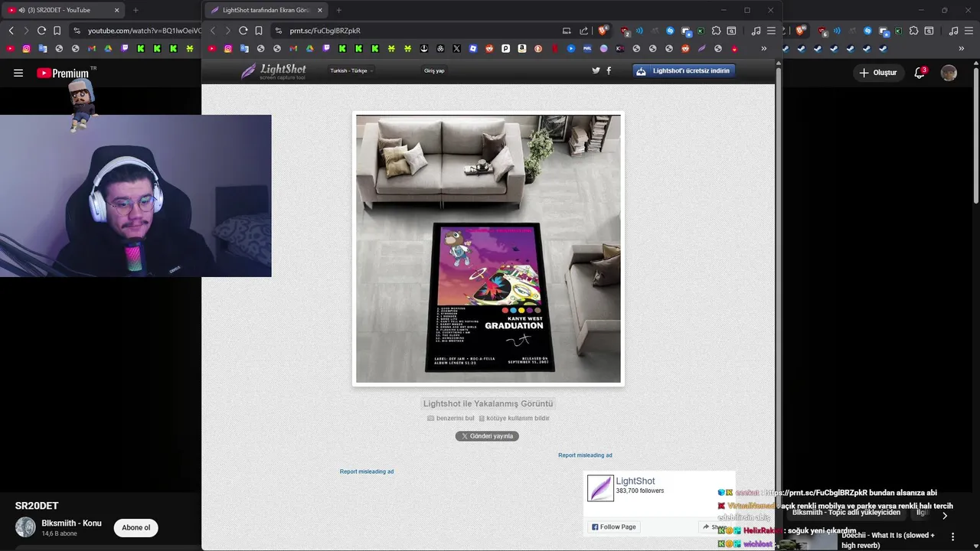The image size is (980, 551).
Task: Open Gmail bookmark in LightShot window
Action: [293, 48]
